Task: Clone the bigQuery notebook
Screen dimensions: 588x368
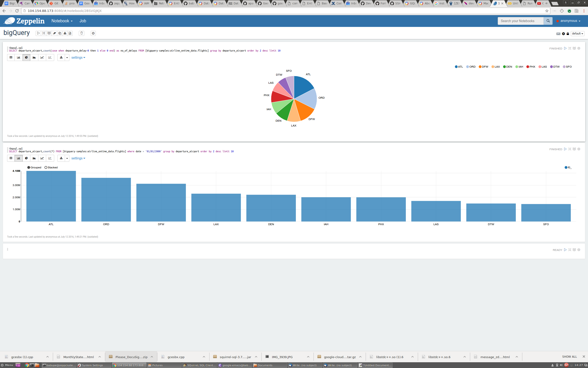Action: (x=60, y=33)
